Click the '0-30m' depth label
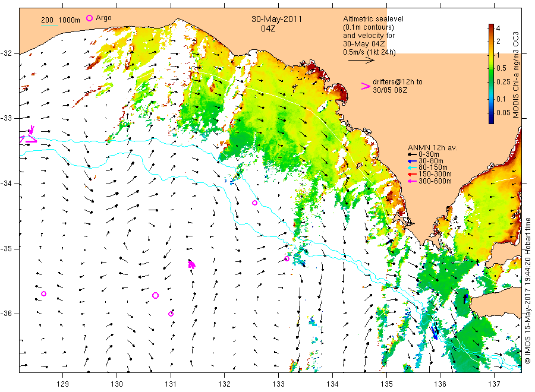Viewport: 535px width, 392px height. coord(429,154)
